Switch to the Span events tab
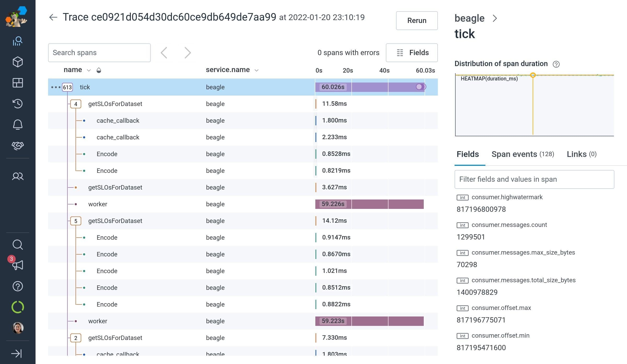627x364 pixels. (x=522, y=154)
